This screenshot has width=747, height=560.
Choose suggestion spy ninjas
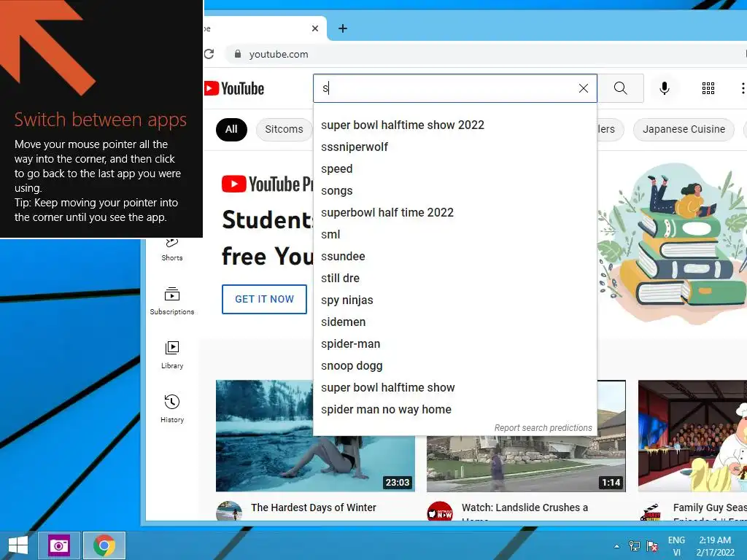(x=455, y=300)
